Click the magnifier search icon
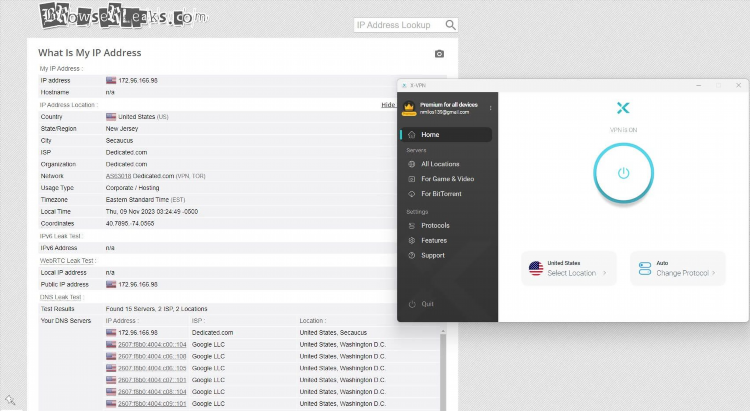The image size is (750, 411). tap(451, 25)
